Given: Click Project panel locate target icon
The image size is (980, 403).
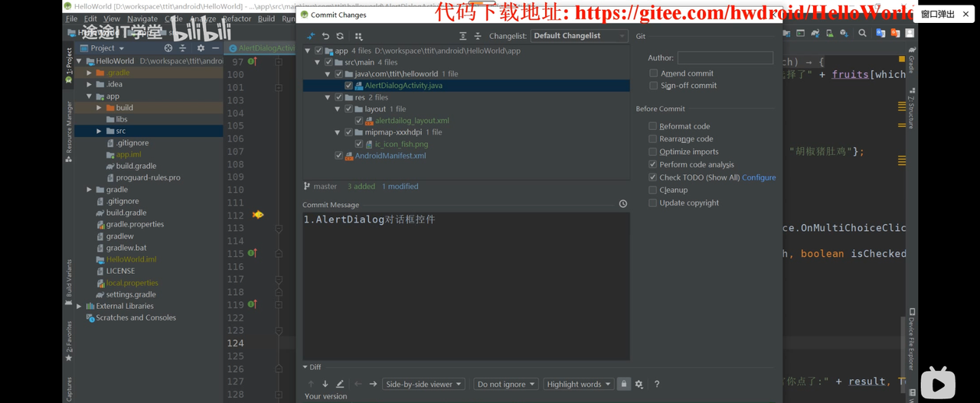Looking at the screenshot, I should click(x=168, y=48).
